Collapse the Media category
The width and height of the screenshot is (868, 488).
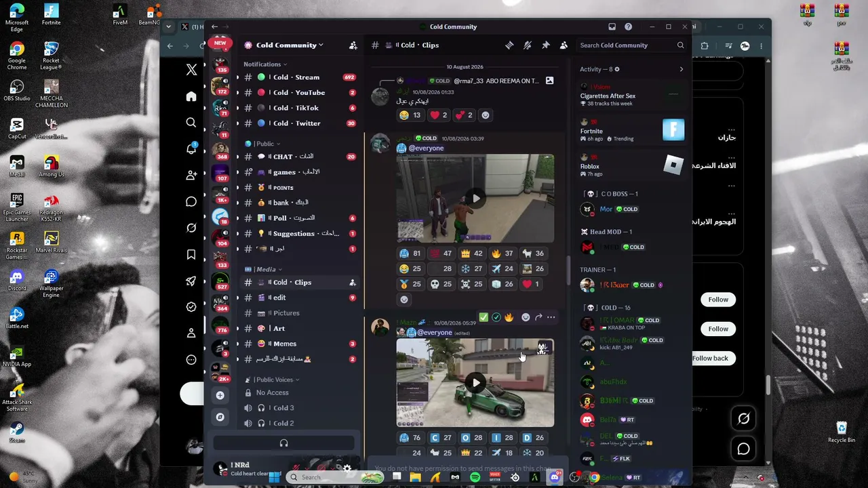pyautogui.click(x=264, y=269)
